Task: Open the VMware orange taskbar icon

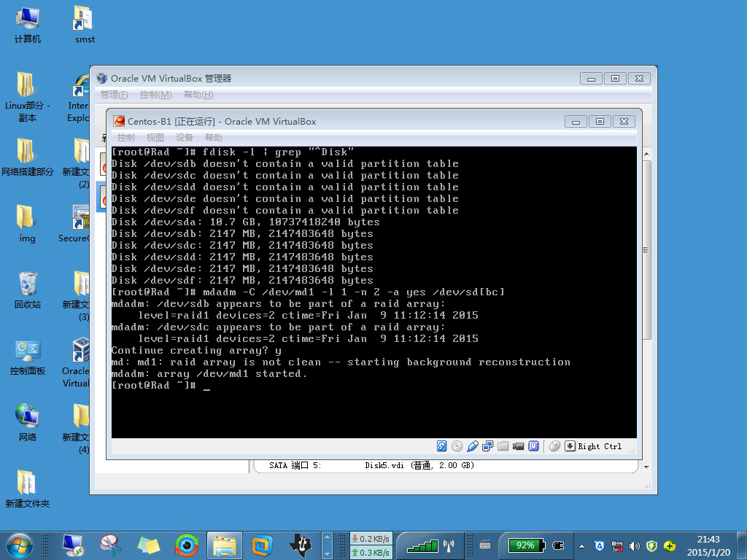Action: 262,545
